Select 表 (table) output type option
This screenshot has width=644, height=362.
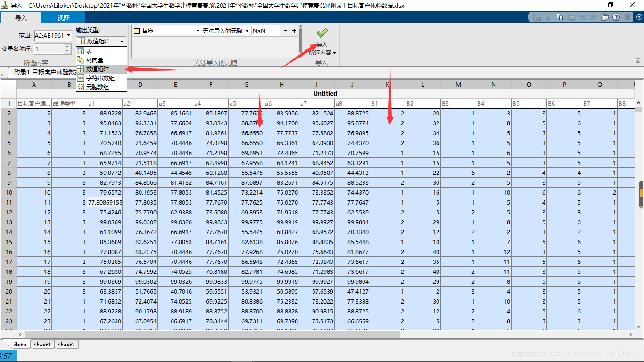pyautogui.click(x=89, y=51)
